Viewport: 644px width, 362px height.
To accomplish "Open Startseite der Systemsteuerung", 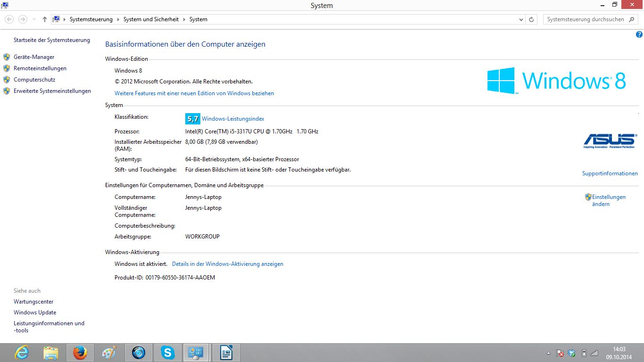I will click(x=52, y=40).
